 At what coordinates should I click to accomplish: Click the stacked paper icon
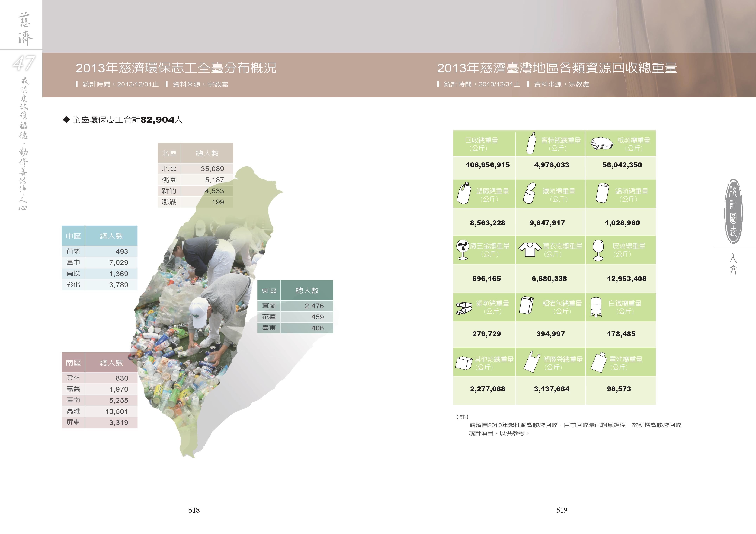click(602, 144)
